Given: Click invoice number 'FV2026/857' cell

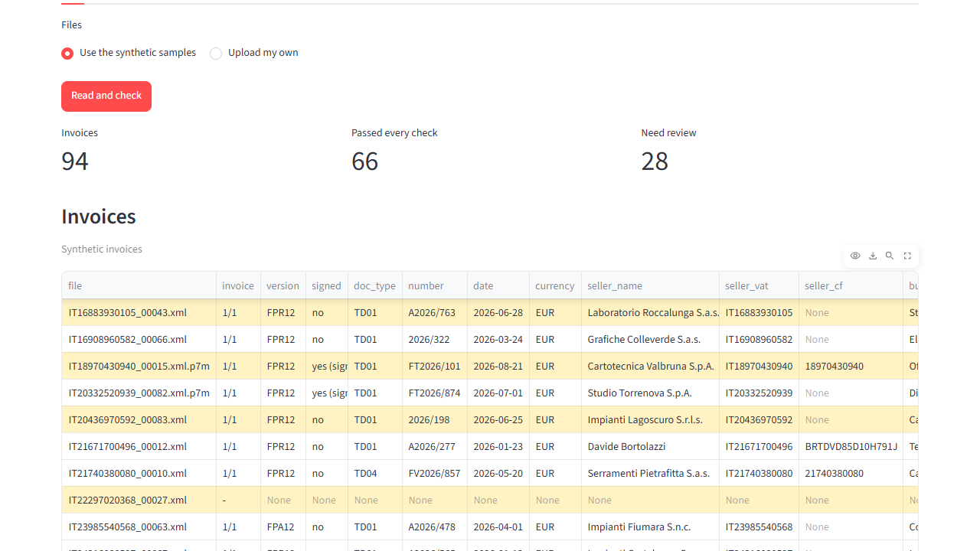Looking at the screenshot, I should pyautogui.click(x=435, y=473).
